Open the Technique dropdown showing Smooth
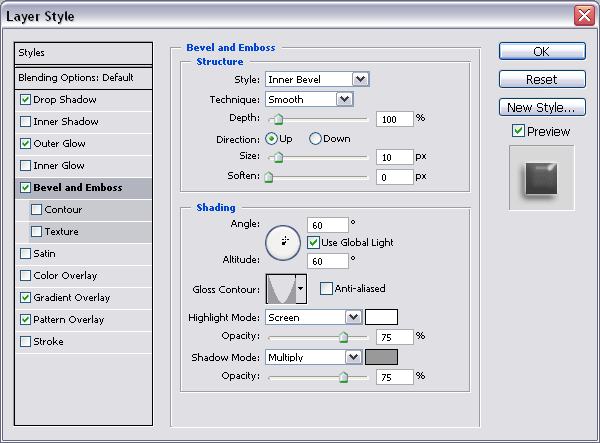Viewport: 600px width, 443px height. (309, 99)
